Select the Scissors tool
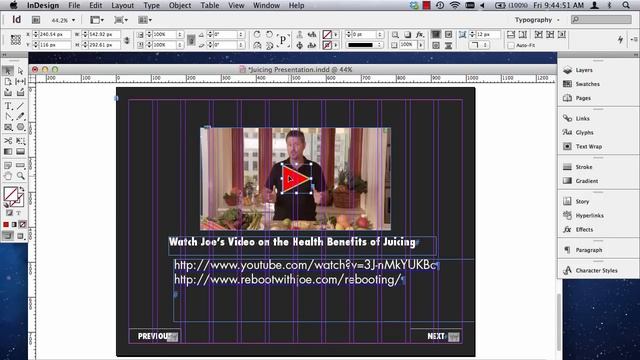 click(x=8, y=141)
